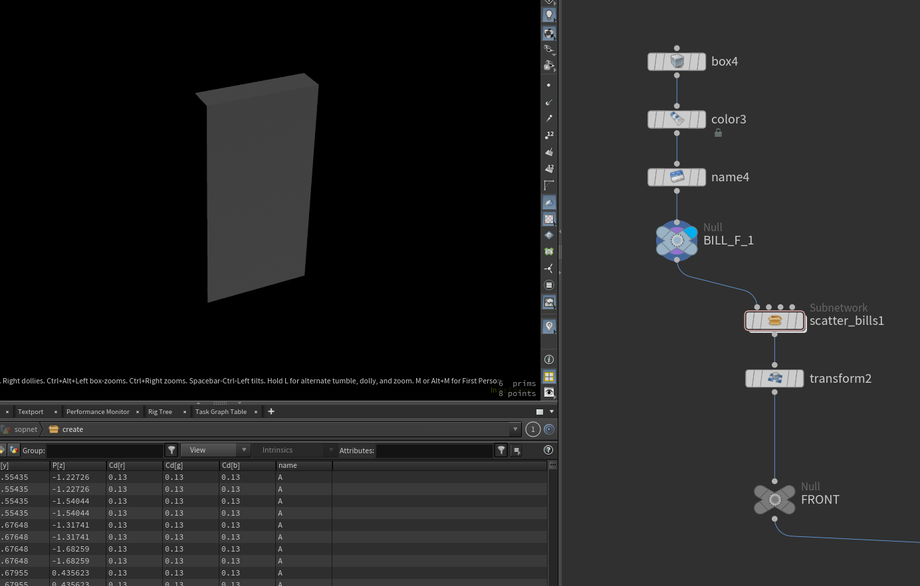This screenshot has height=586, width=920.
Task: Open the View dropdown in spreadsheet
Action: tap(215, 450)
